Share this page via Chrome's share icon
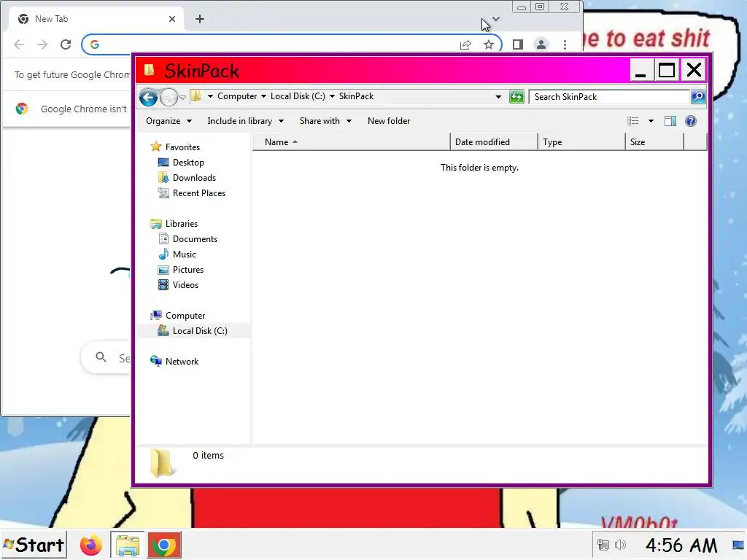Image resolution: width=747 pixels, height=560 pixels. (x=465, y=44)
